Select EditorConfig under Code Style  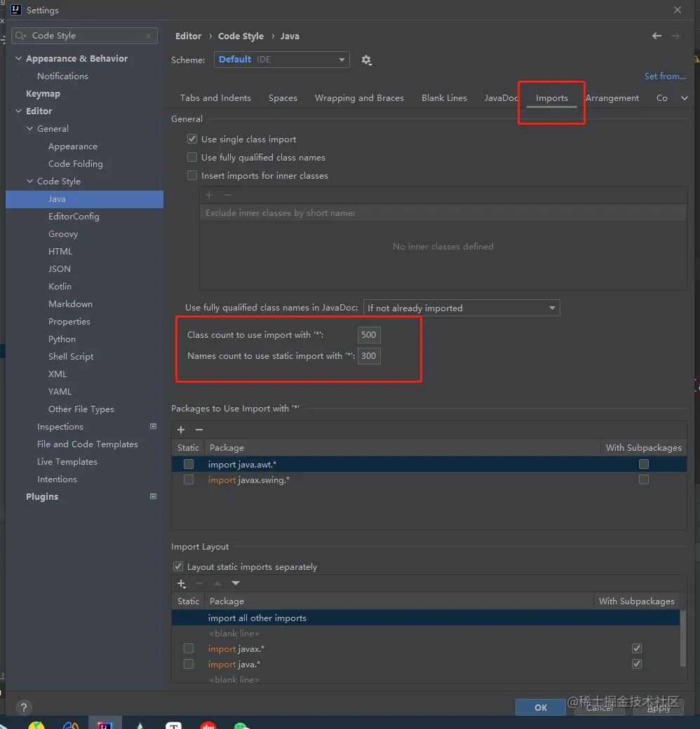pos(74,216)
